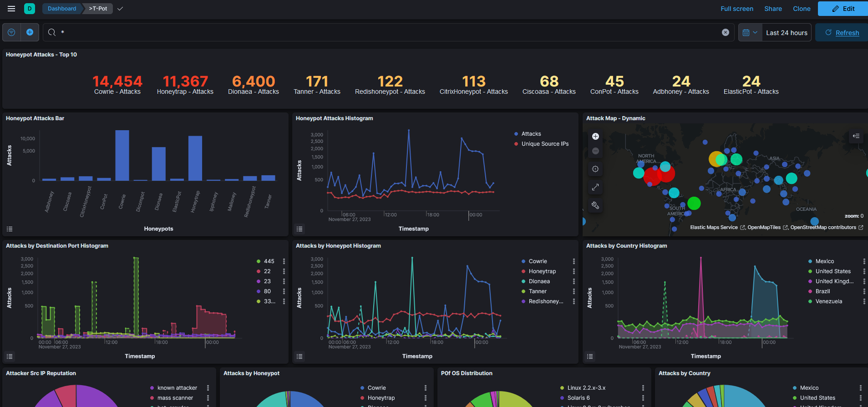This screenshot has height=407, width=868.
Task: Click the 14,454 Cowrie Attacks metric
Action: point(117,85)
